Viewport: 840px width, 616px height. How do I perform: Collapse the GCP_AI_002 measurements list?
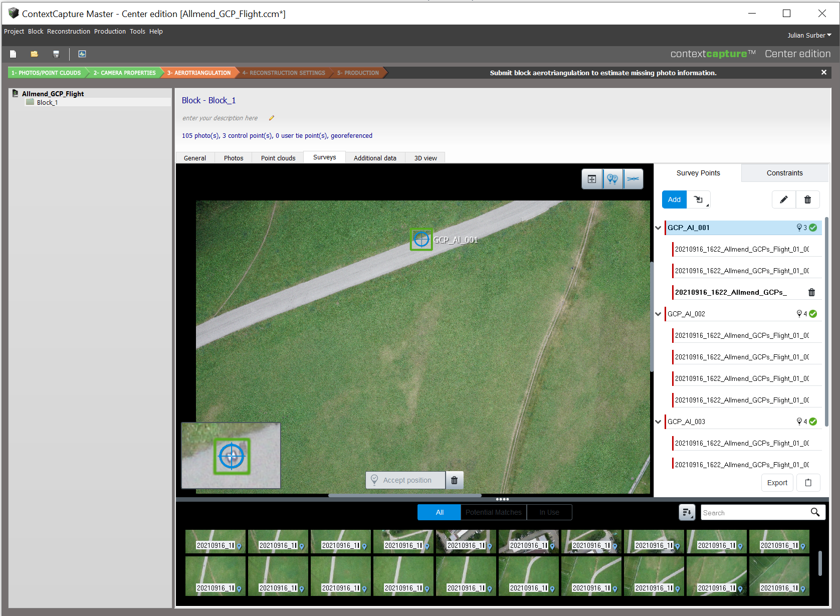click(658, 314)
